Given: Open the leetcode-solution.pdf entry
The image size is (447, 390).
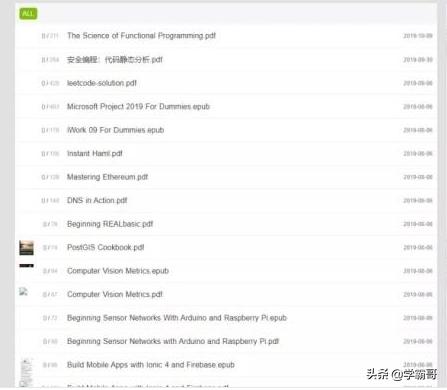Looking at the screenshot, I should pyautogui.click(x=102, y=83).
